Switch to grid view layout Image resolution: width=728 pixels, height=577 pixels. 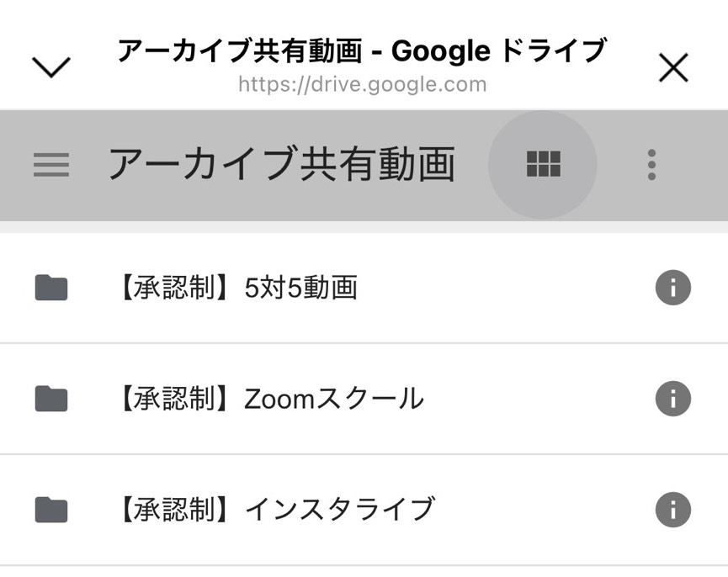543,165
